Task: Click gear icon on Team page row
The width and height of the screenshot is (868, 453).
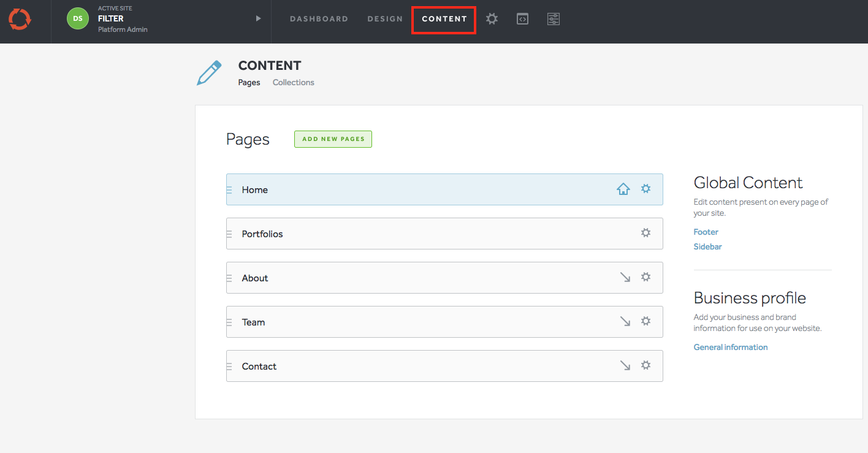Action: click(645, 321)
